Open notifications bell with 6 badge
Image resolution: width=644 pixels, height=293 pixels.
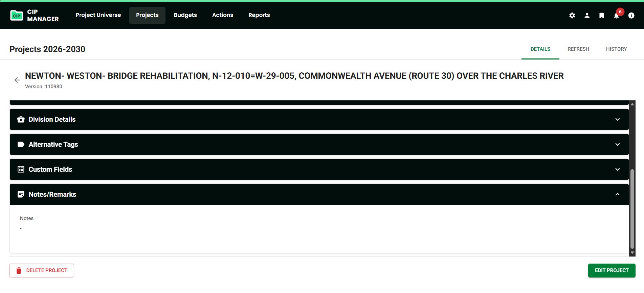click(616, 16)
